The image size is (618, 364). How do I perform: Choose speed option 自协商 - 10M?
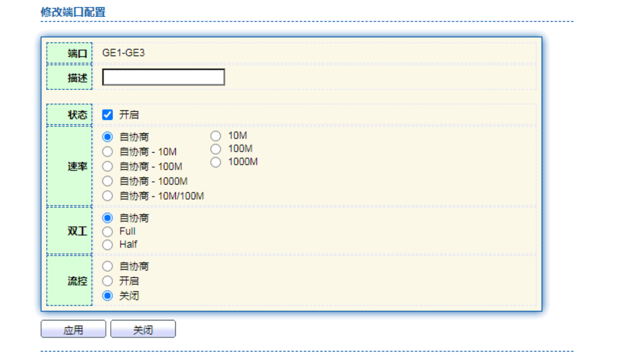tap(108, 152)
